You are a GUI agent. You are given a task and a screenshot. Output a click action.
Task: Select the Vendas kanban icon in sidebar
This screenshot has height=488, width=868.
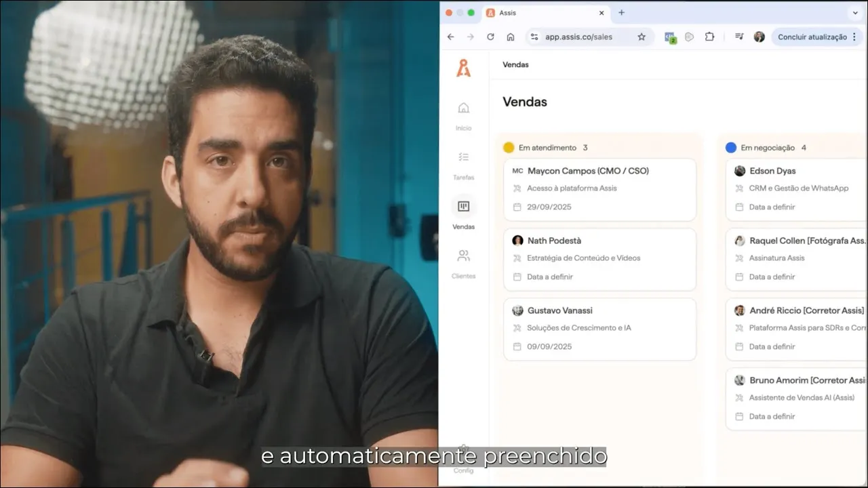click(x=464, y=207)
